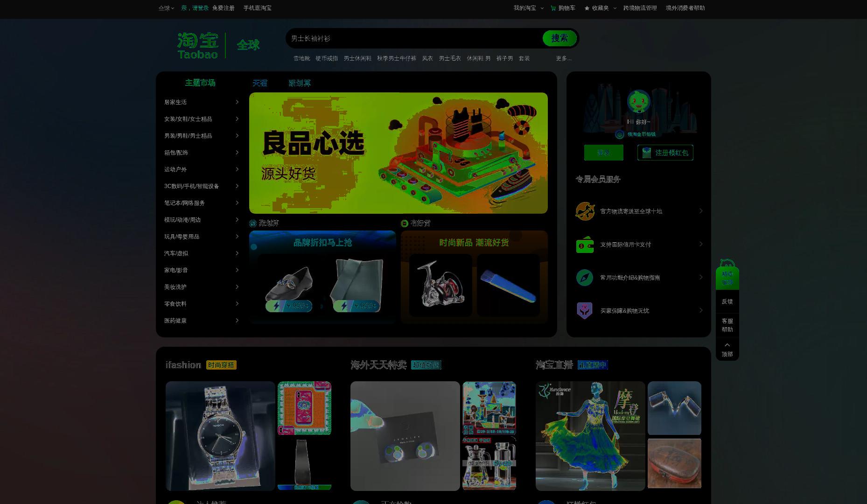The height and width of the screenshot is (504, 867).
Task: Click the back-to-top arrow icon
Action: click(x=727, y=345)
